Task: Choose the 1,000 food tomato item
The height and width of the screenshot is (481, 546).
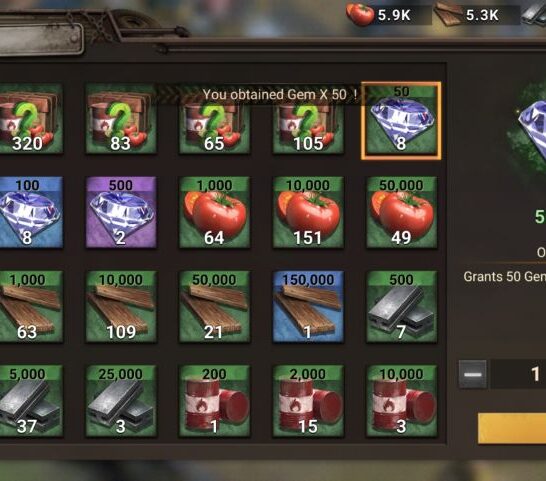Action: (x=214, y=212)
